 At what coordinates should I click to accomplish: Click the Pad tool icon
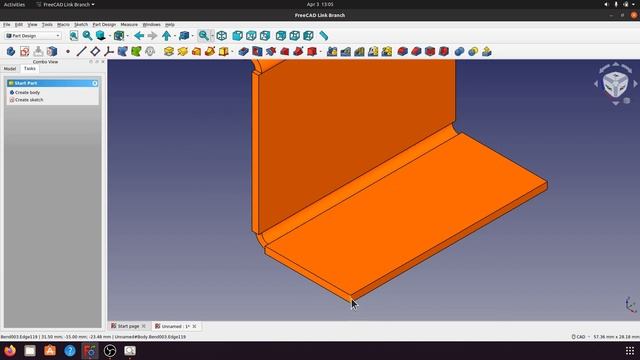[x=169, y=51]
